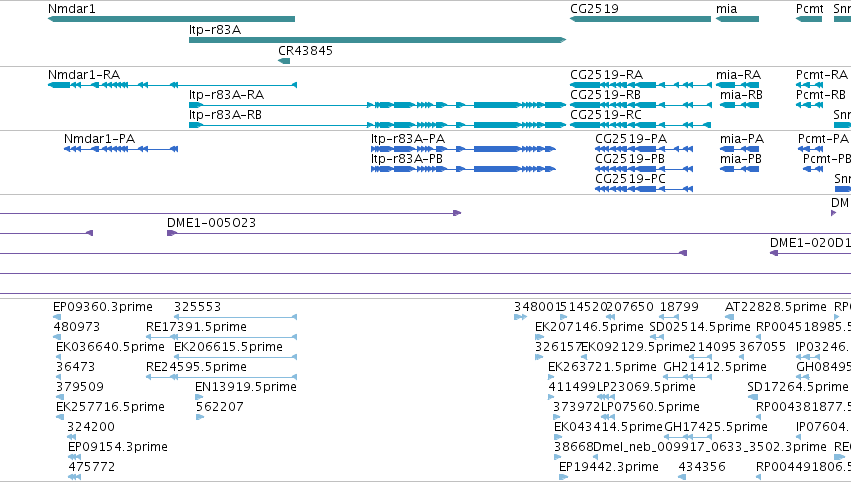Click the AT22828.5prime EST label
The width and height of the screenshot is (851, 482).
[x=776, y=307]
